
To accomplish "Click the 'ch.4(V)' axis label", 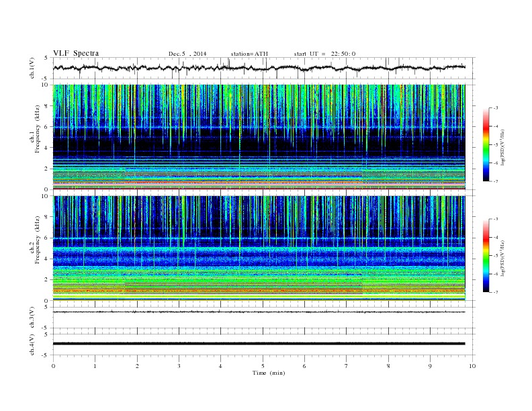I will [x=32, y=345].
